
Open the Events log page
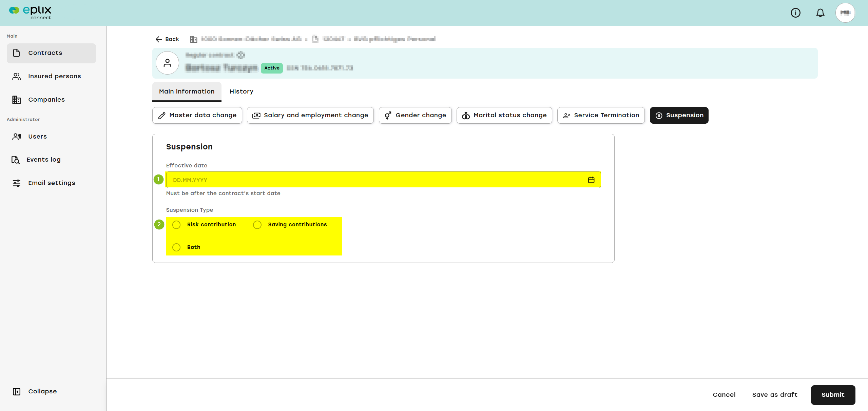click(51, 160)
